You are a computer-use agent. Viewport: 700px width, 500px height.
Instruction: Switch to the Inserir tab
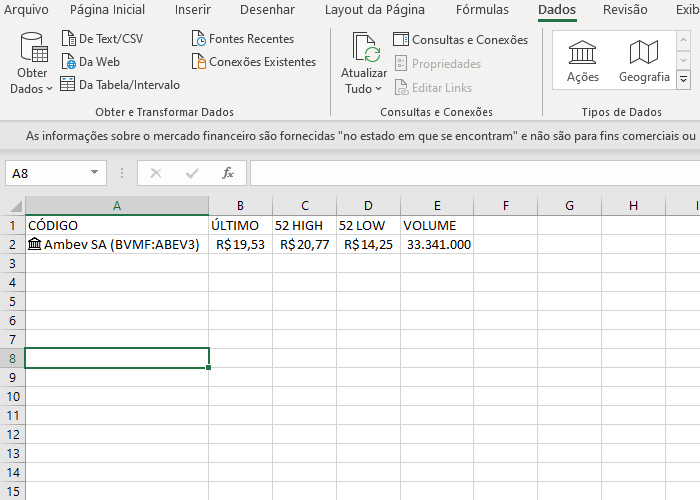[x=193, y=9]
